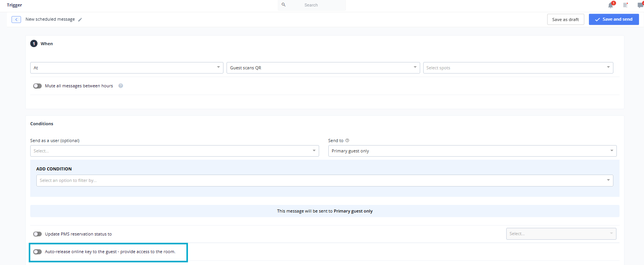644x265 pixels.
Task: Enable Auto-release online key toggle
Action: pyautogui.click(x=37, y=252)
